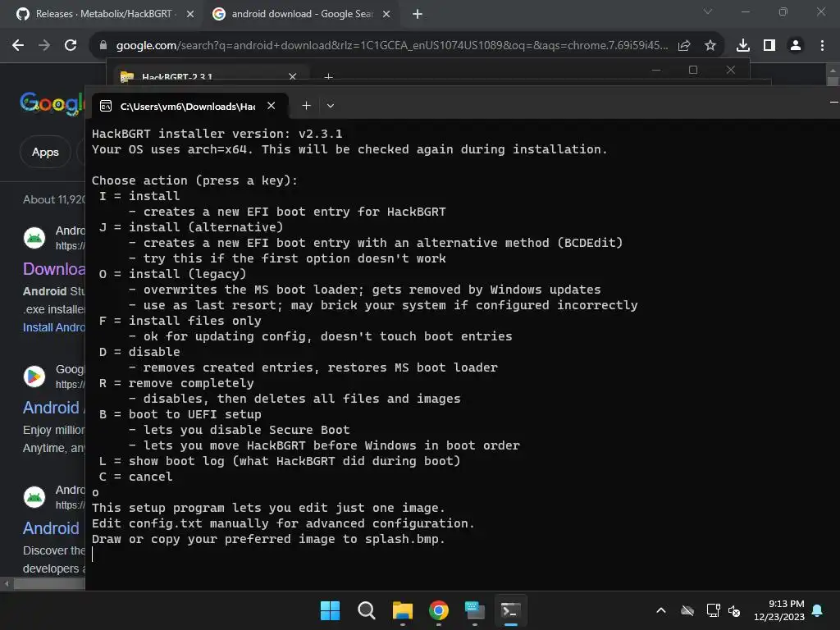Toggle Chrome side panel
840x630 pixels.
pos(769,46)
